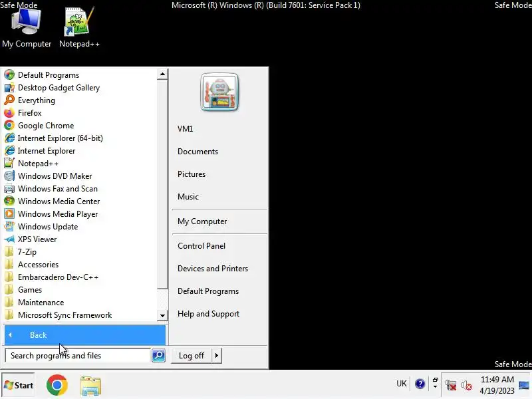Screen dimensions: 532x399
Task: Open the Windows Update icon
Action: click(x=9, y=226)
